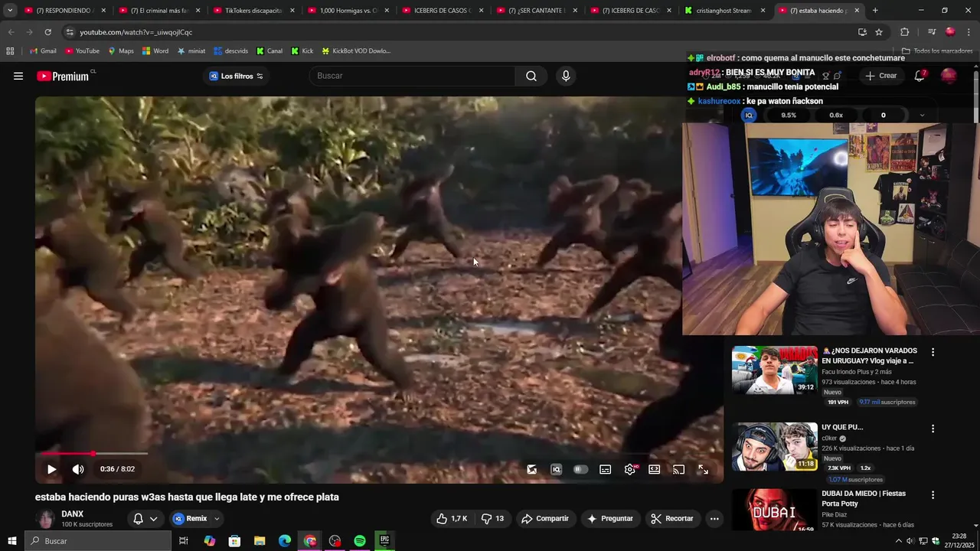Click the address bar URL
This screenshot has height=551, width=980.
pyautogui.click(x=136, y=32)
